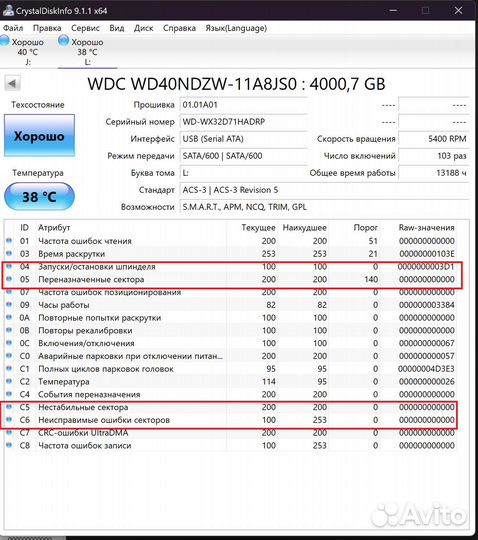Click status dot for attribute 04
Image resolution: width=478 pixels, height=540 pixels.
pos(9,266)
